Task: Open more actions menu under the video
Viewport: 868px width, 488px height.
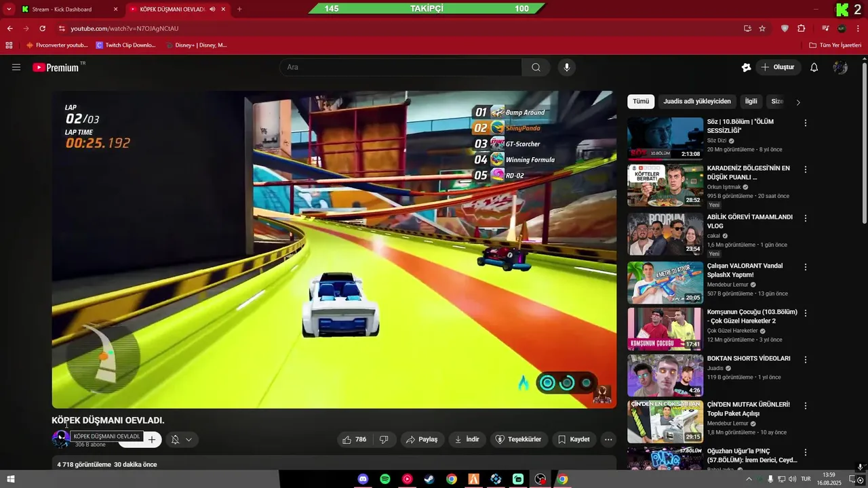Action: tap(608, 439)
